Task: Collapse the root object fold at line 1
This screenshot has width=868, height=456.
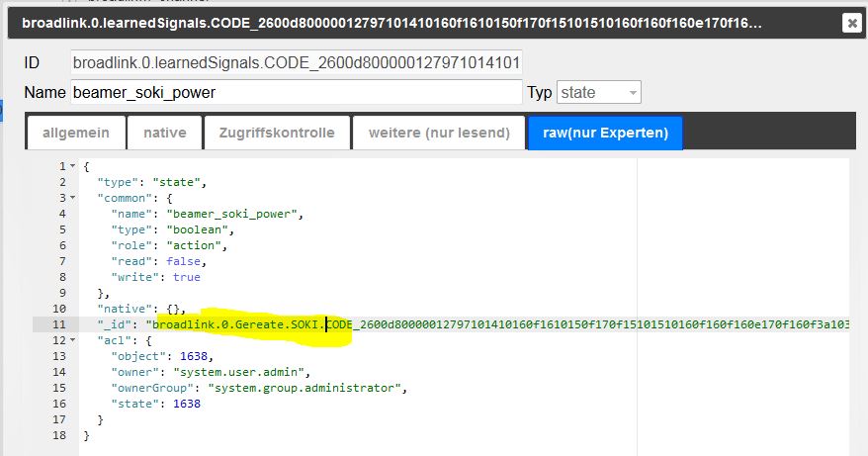Action: coord(72,166)
